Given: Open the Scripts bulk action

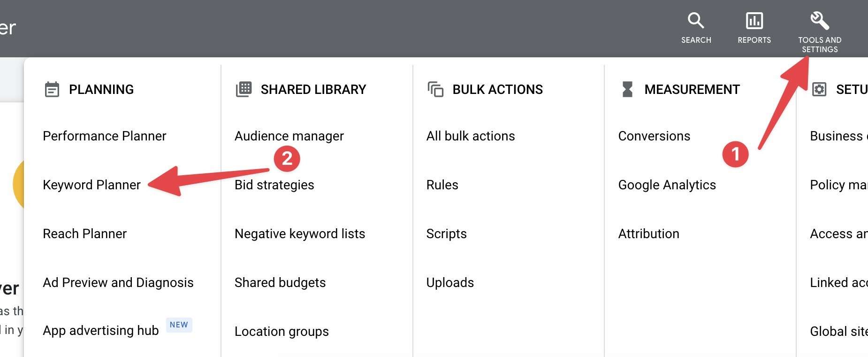Looking at the screenshot, I should [x=446, y=234].
